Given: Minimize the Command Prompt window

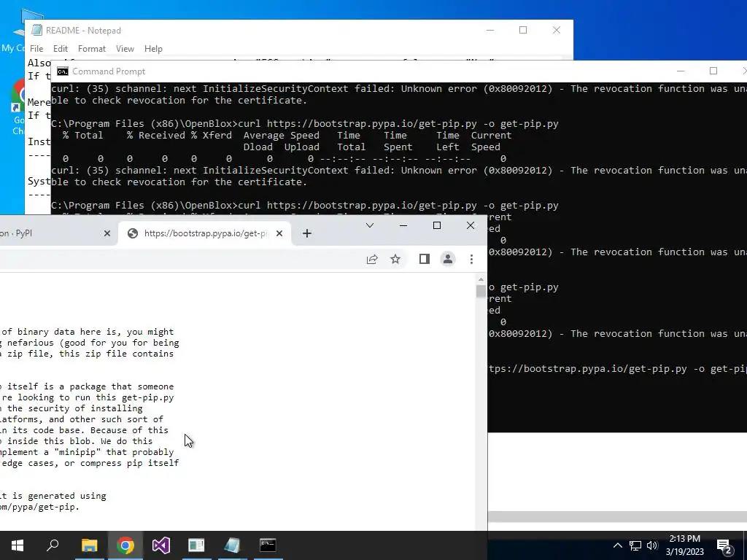Looking at the screenshot, I should [681, 71].
